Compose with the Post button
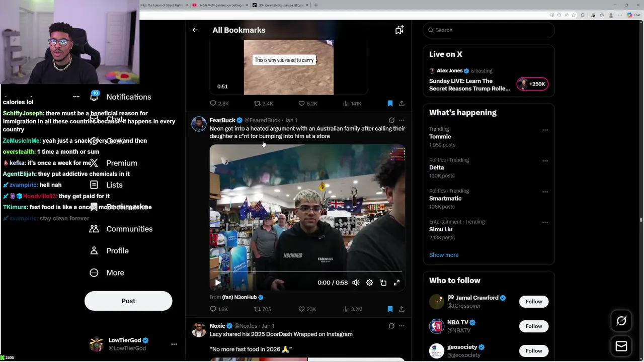This screenshot has height=362, width=644. (x=128, y=301)
